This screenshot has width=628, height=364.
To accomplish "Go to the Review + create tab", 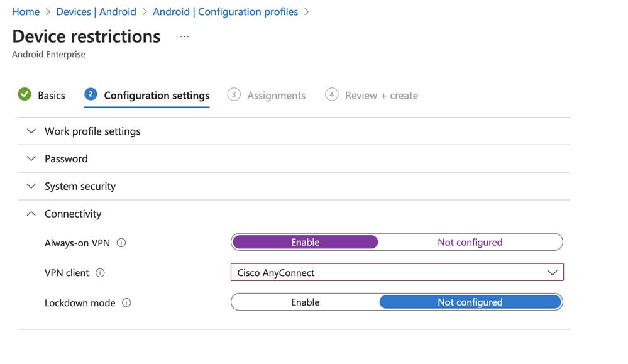I will pyautogui.click(x=381, y=96).
